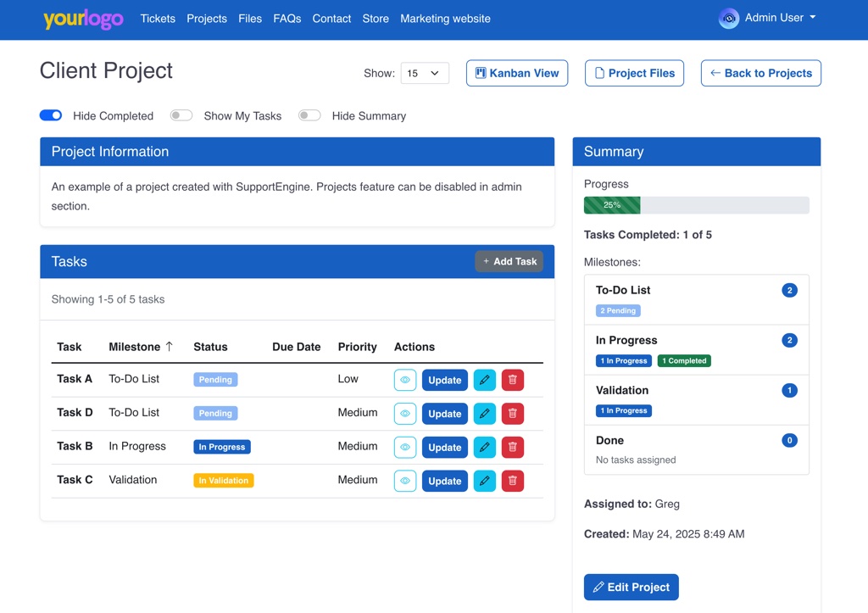868x613 pixels.
Task: Switch to Kanban View
Action: click(x=516, y=73)
